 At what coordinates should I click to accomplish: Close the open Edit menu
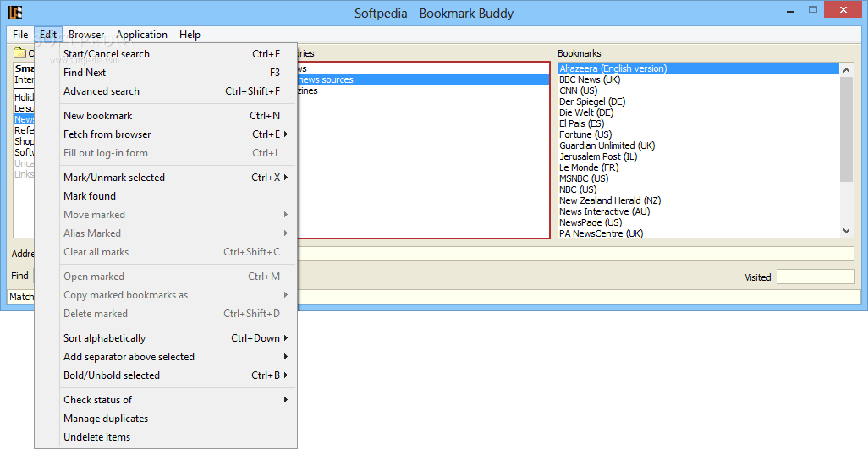click(48, 35)
